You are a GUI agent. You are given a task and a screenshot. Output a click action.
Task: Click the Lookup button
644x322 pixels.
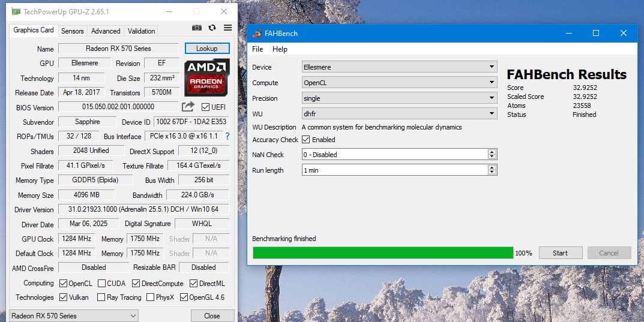pos(207,49)
